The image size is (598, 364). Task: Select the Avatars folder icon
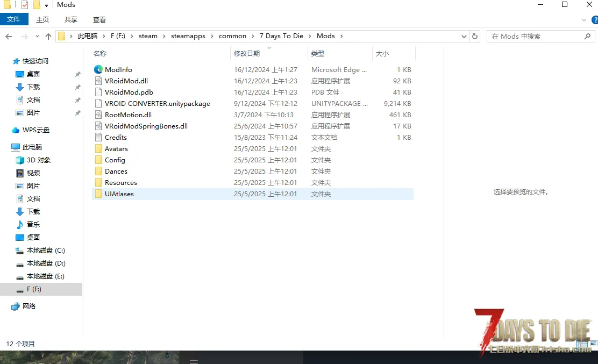pos(98,148)
